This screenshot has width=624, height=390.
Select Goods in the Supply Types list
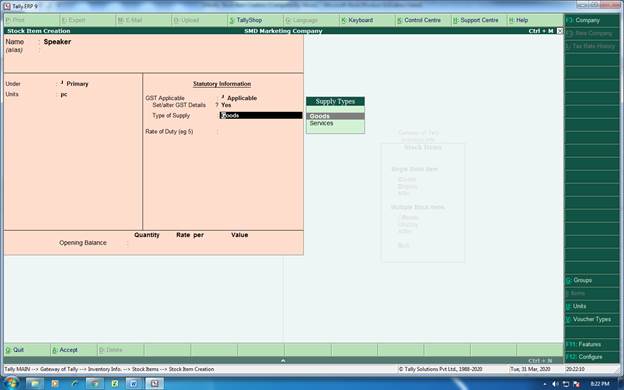click(335, 116)
